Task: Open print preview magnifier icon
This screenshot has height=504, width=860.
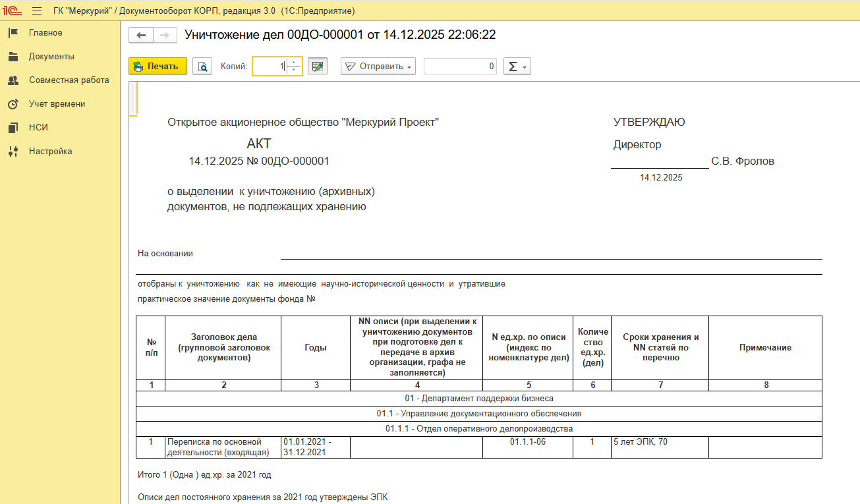Action: pyautogui.click(x=202, y=67)
